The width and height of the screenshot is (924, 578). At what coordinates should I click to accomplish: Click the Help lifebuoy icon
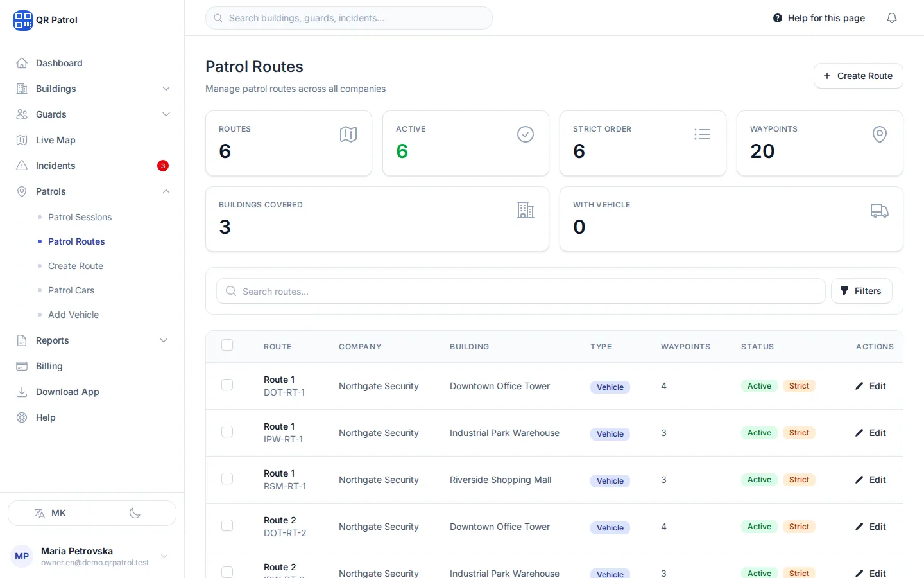coord(22,417)
